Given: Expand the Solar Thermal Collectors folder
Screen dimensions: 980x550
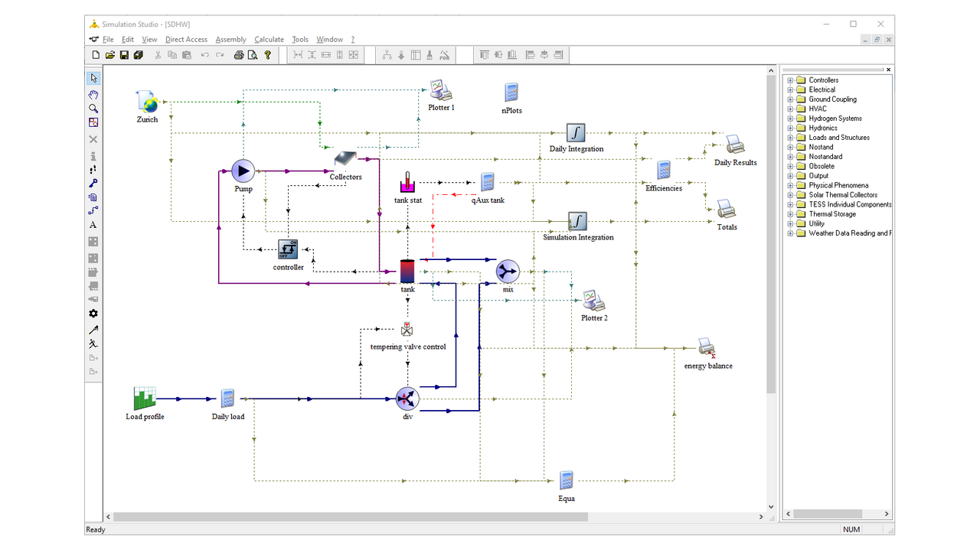Looking at the screenshot, I should click(790, 195).
